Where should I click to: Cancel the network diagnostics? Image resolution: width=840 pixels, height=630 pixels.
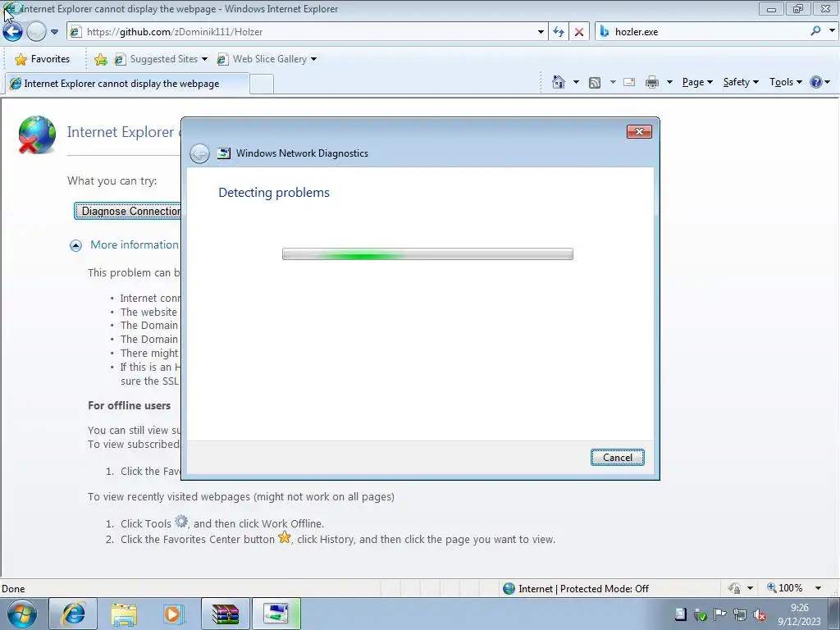point(617,458)
